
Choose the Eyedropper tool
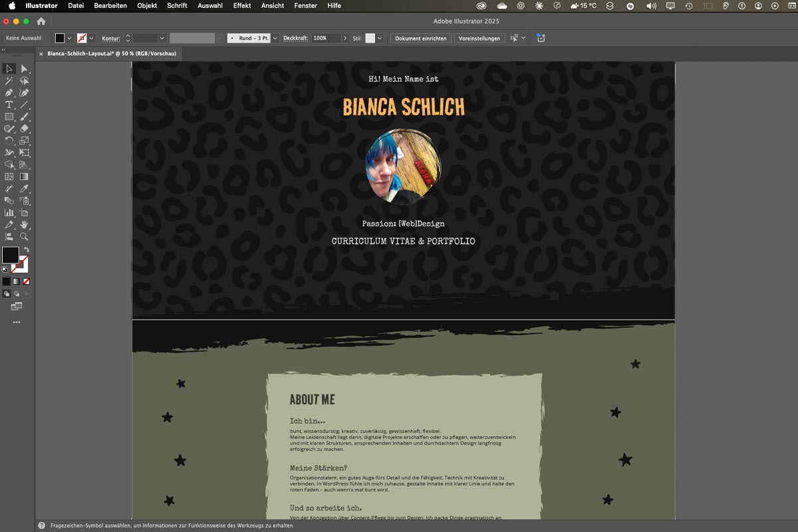pos(25,189)
